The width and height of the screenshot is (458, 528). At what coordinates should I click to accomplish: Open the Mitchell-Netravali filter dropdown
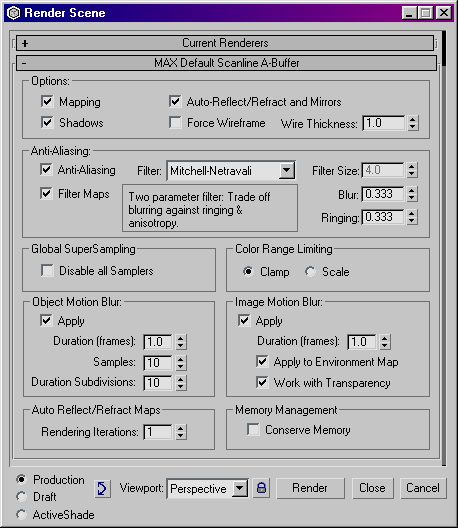coord(287,170)
